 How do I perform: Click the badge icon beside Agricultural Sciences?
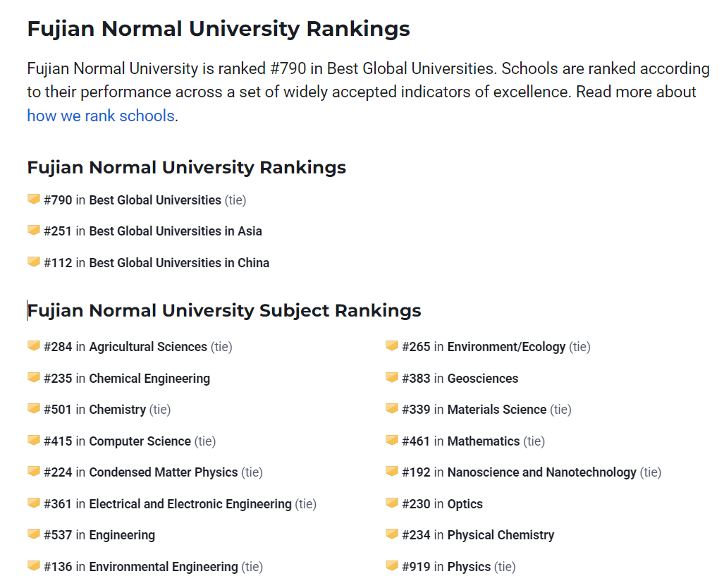pos(33,346)
